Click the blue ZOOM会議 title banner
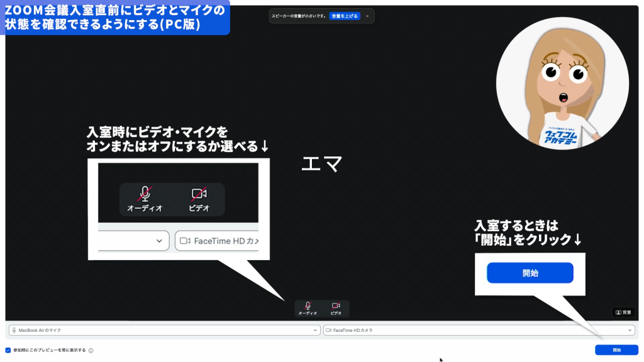644x362 pixels. point(114,17)
